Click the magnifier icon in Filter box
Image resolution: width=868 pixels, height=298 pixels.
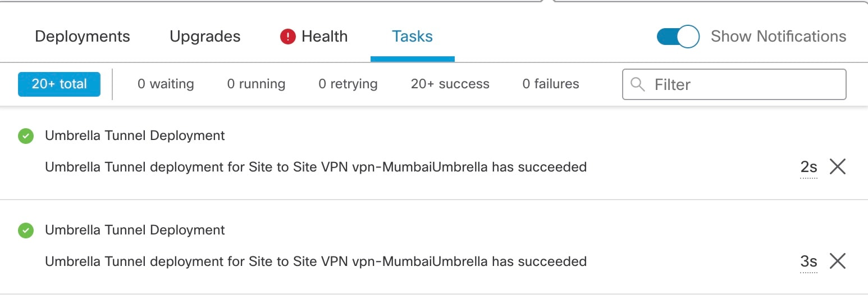(x=637, y=84)
